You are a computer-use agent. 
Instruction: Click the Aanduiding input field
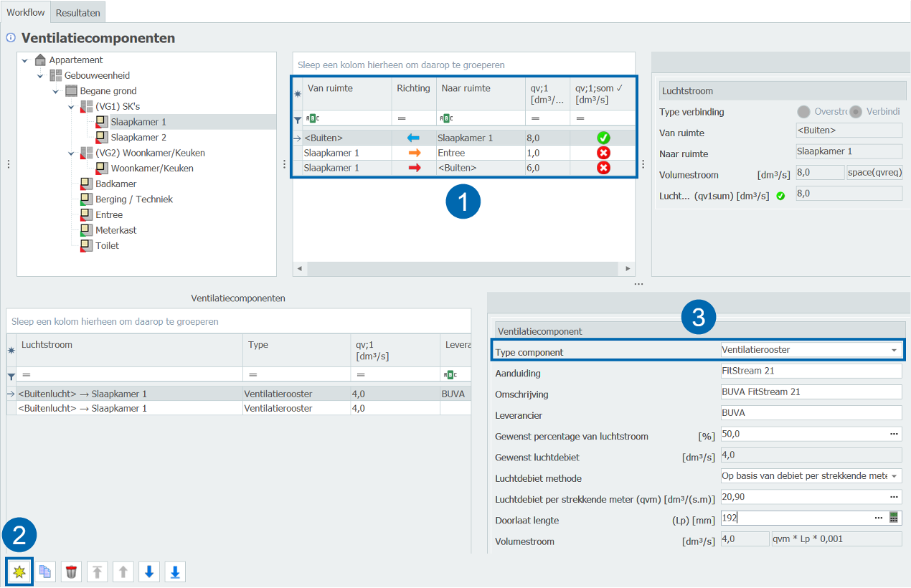click(810, 371)
